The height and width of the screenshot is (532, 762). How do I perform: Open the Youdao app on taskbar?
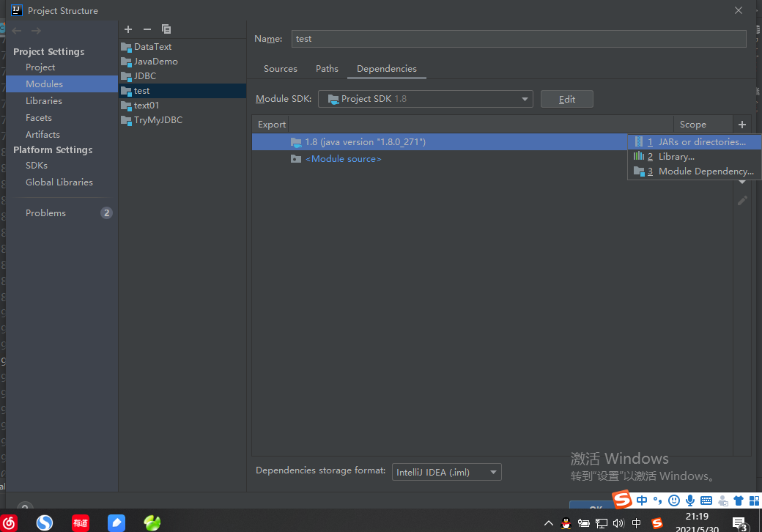tap(81, 522)
